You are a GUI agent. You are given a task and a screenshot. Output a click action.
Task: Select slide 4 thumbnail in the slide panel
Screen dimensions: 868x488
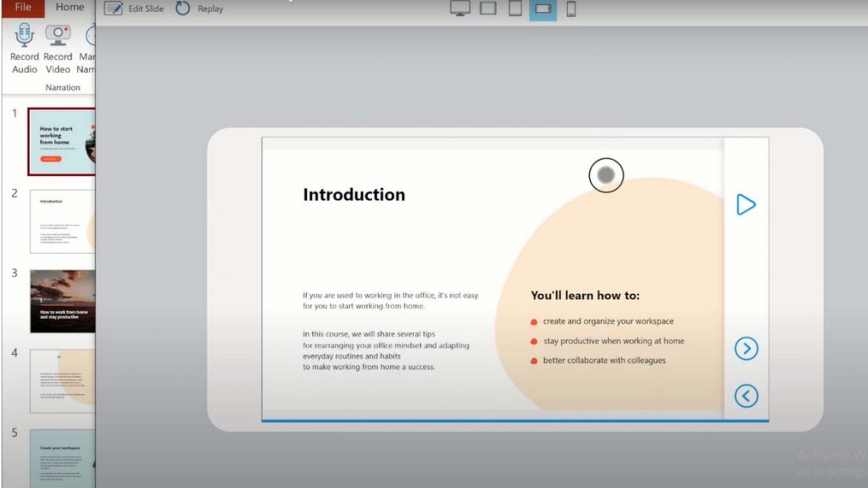tap(62, 380)
